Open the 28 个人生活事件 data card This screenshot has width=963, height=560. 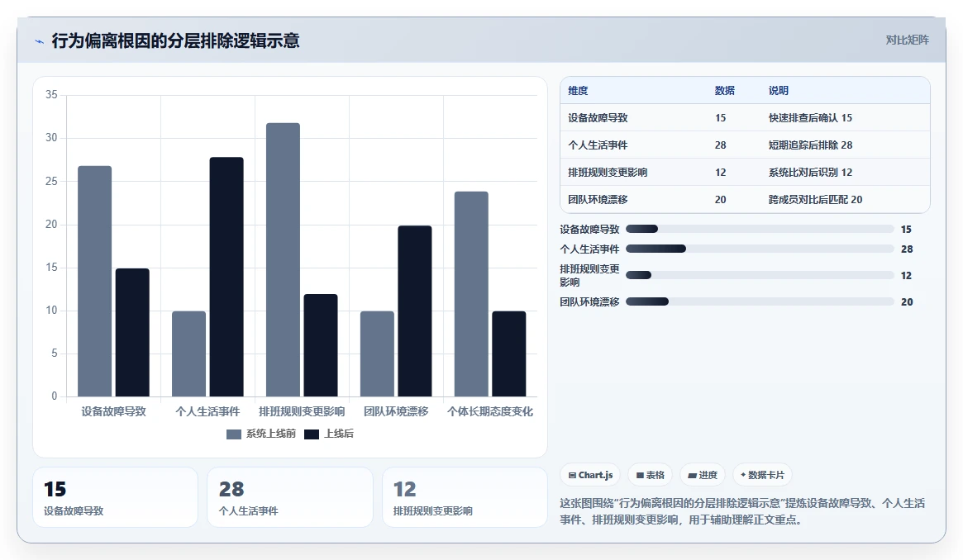(x=290, y=497)
